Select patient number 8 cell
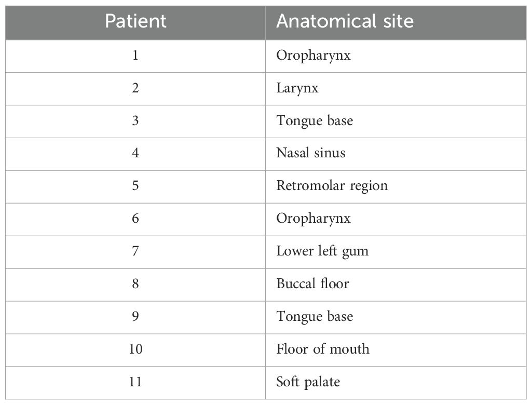Image resolution: width=532 pixels, height=405 pixels. [135, 285]
